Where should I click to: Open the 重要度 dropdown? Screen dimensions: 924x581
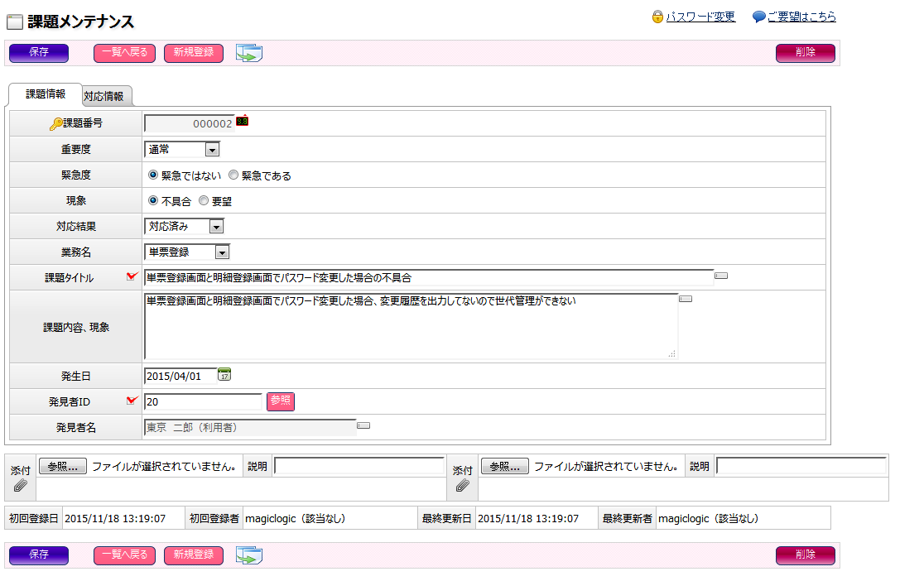click(212, 150)
